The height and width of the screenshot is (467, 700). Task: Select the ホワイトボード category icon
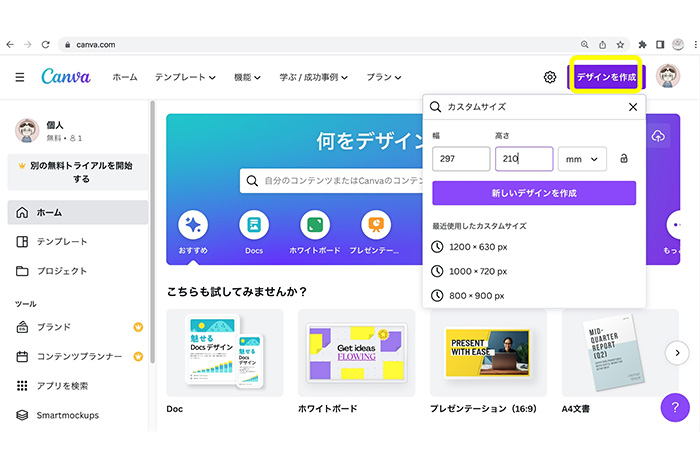pos(315,225)
